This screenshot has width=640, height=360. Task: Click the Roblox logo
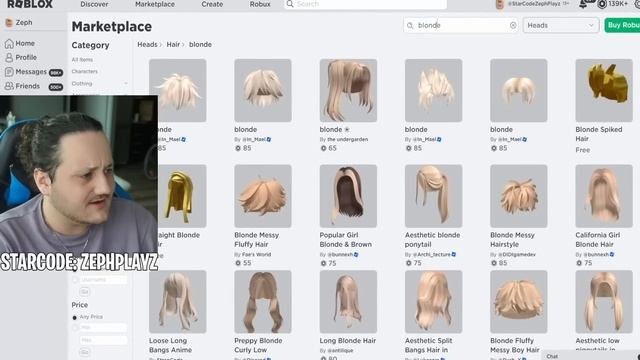30,4
